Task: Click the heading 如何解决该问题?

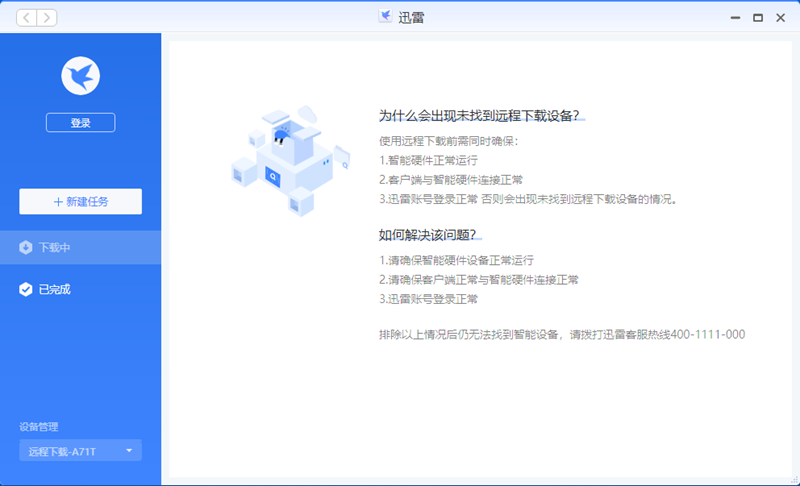Action: click(x=427, y=235)
